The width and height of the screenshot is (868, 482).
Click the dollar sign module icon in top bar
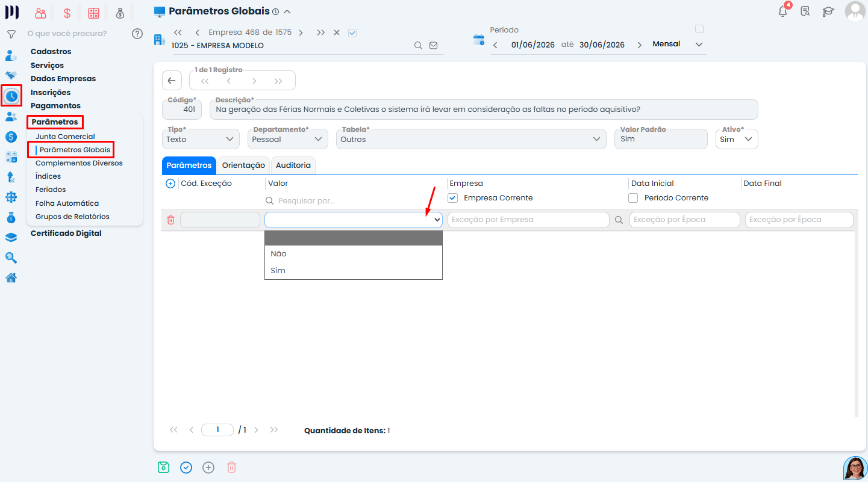click(x=67, y=13)
